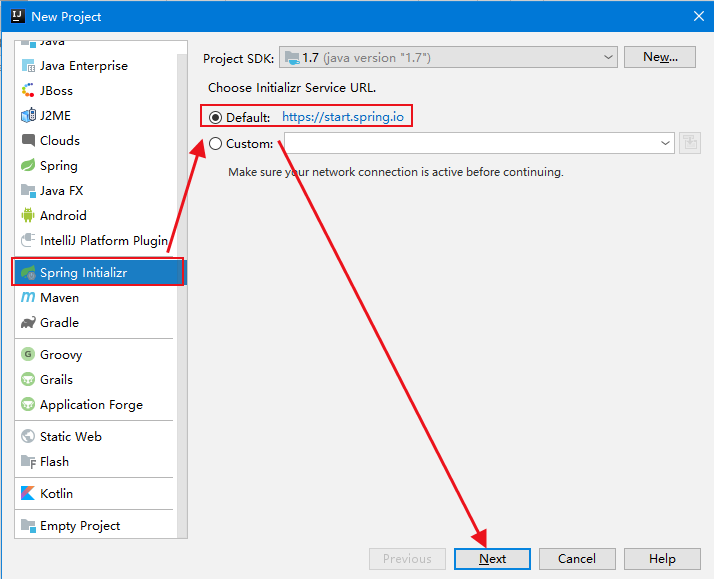The image size is (714, 579).
Task: Click the "Static Web" list label
Action: click(x=71, y=437)
